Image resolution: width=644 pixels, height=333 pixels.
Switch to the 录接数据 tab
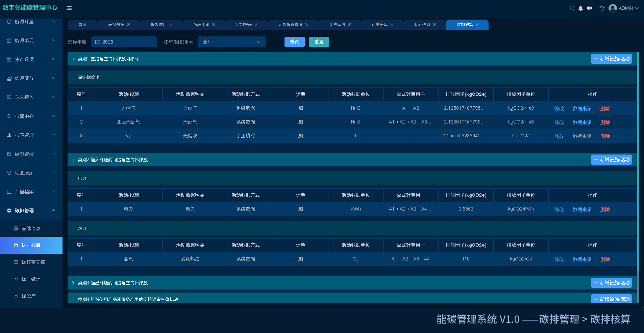[x=116, y=25]
